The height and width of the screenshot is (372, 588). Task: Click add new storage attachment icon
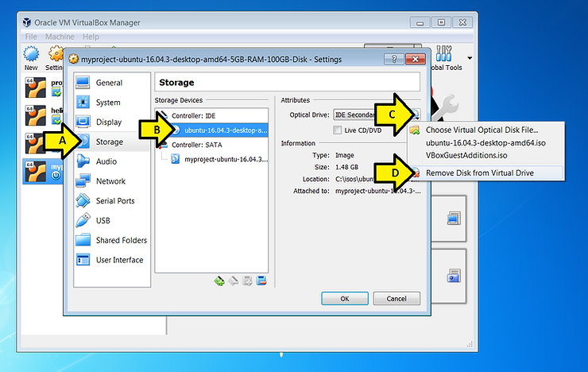coord(247,281)
